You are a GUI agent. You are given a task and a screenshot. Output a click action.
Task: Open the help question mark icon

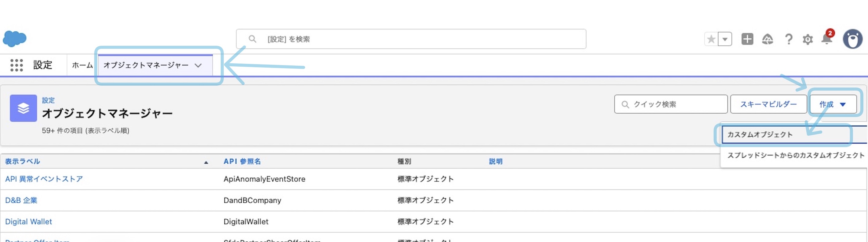(788, 39)
